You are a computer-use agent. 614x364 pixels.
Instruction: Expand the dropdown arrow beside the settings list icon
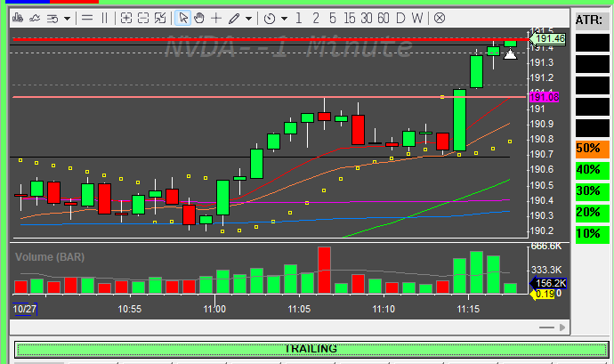(68, 19)
